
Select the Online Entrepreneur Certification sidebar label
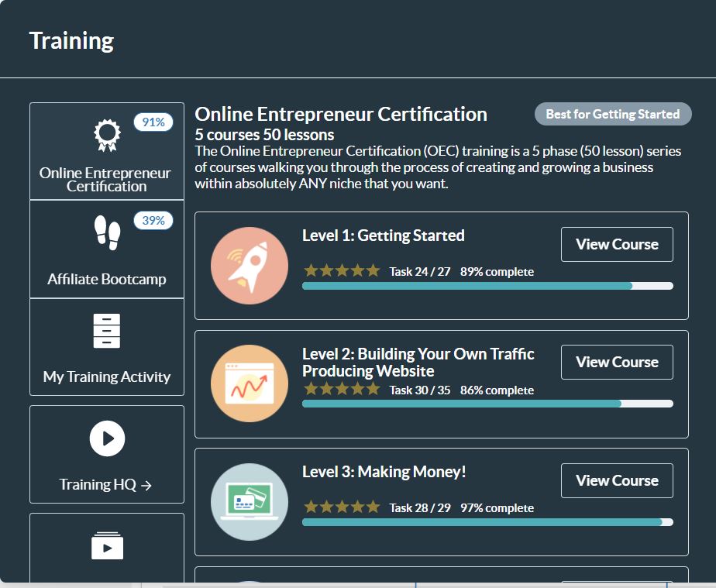coord(105,180)
